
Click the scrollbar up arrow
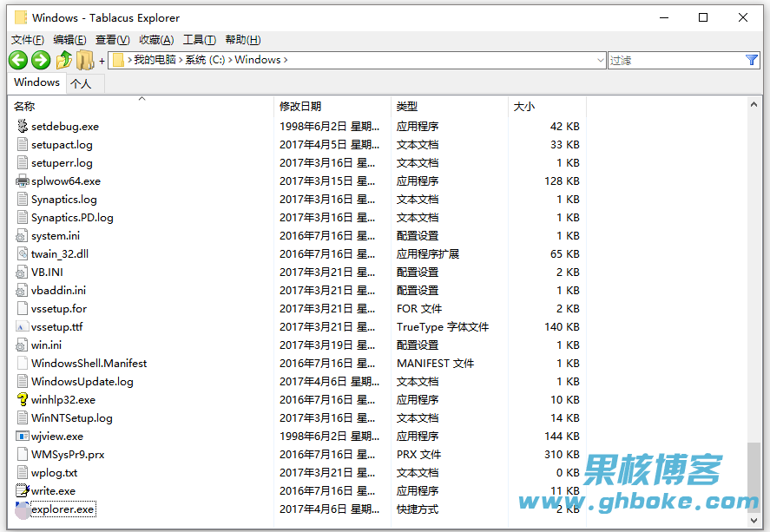coord(754,104)
